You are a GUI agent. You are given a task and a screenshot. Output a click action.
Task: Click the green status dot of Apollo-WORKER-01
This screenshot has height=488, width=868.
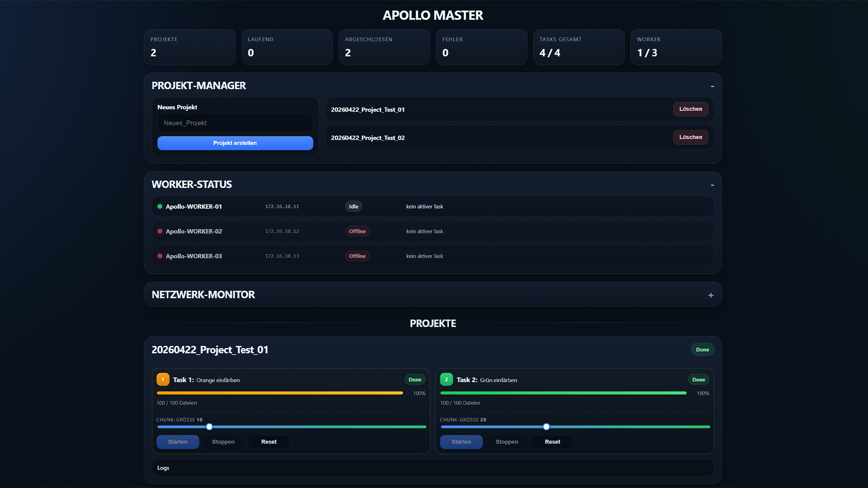click(x=160, y=206)
